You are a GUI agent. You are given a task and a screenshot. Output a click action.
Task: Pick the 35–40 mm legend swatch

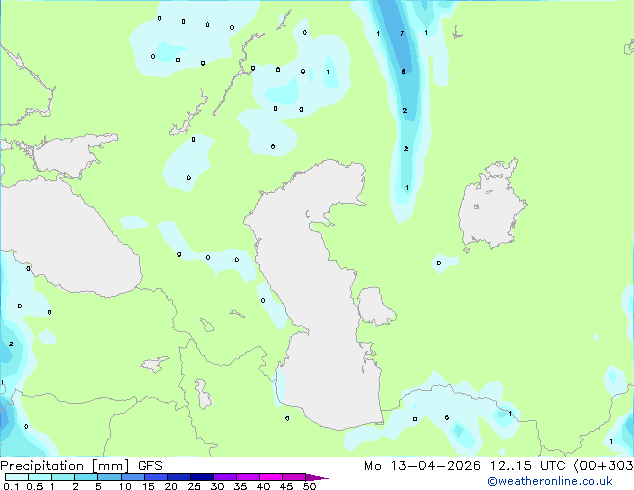tap(247, 477)
